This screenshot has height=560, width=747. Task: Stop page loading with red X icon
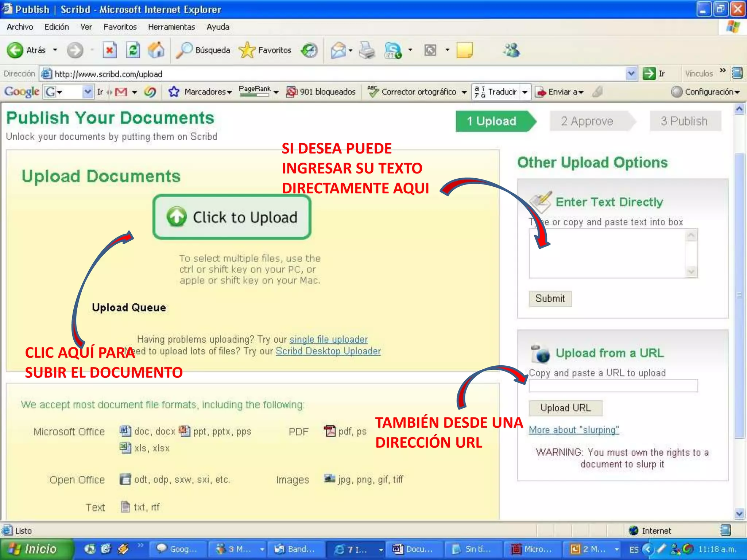(109, 50)
